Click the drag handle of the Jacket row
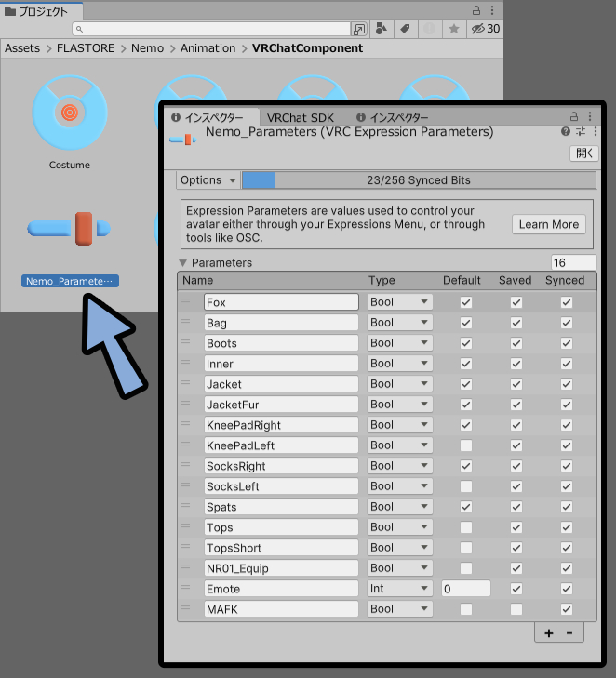This screenshot has height=678, width=616. (x=185, y=383)
